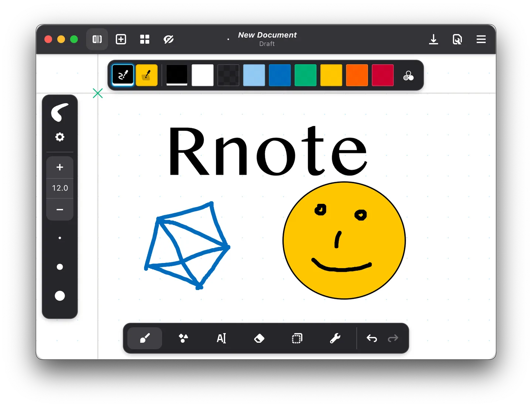Pick the dark blue color swatch
This screenshot has height=407, width=532.
(x=280, y=75)
